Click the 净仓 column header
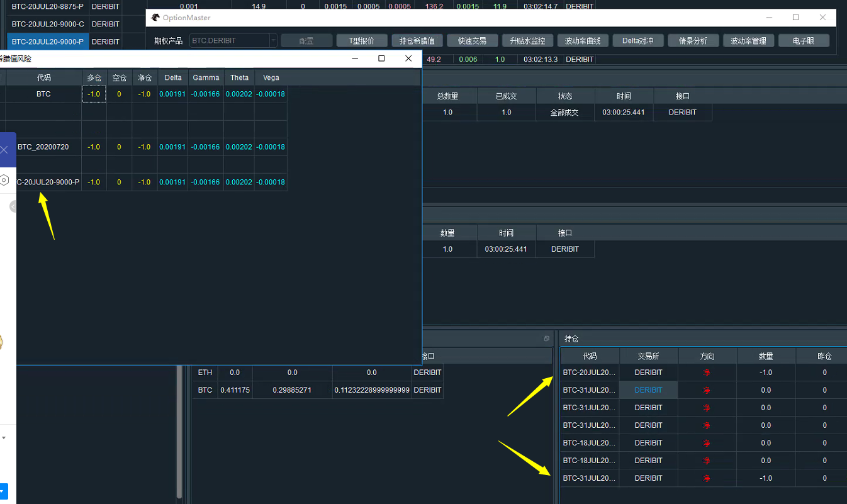847x504 pixels. pyautogui.click(x=145, y=77)
